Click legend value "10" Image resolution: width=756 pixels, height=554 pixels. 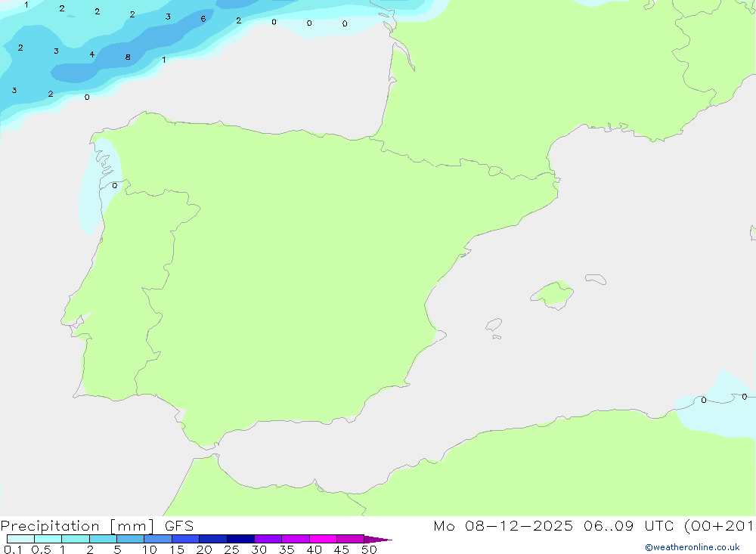(x=150, y=549)
